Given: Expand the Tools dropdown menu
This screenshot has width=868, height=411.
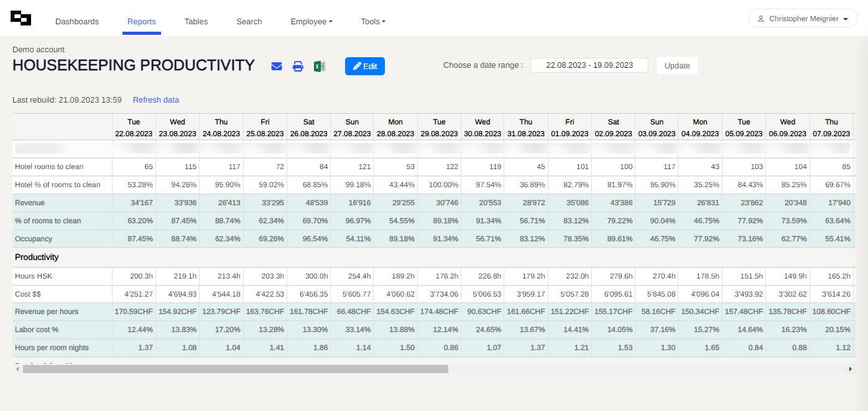Looking at the screenshot, I should pos(373,21).
